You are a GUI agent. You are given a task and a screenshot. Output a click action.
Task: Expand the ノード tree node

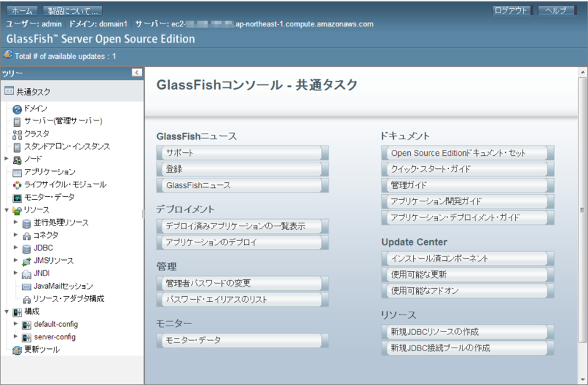[7, 159]
